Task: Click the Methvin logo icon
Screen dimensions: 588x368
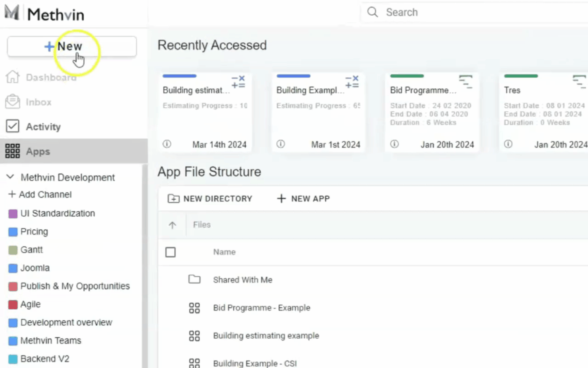Action: pos(12,13)
